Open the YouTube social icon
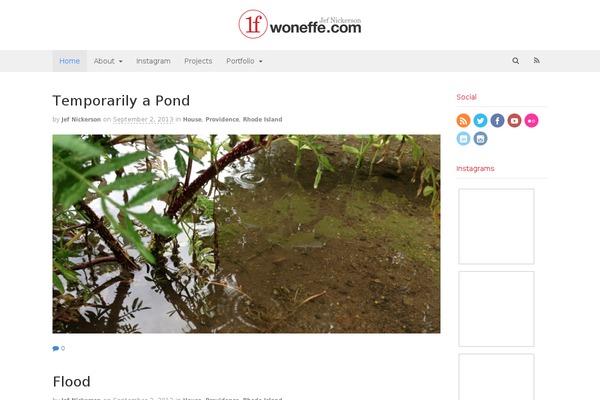The height and width of the screenshot is (400, 600). pos(514,121)
